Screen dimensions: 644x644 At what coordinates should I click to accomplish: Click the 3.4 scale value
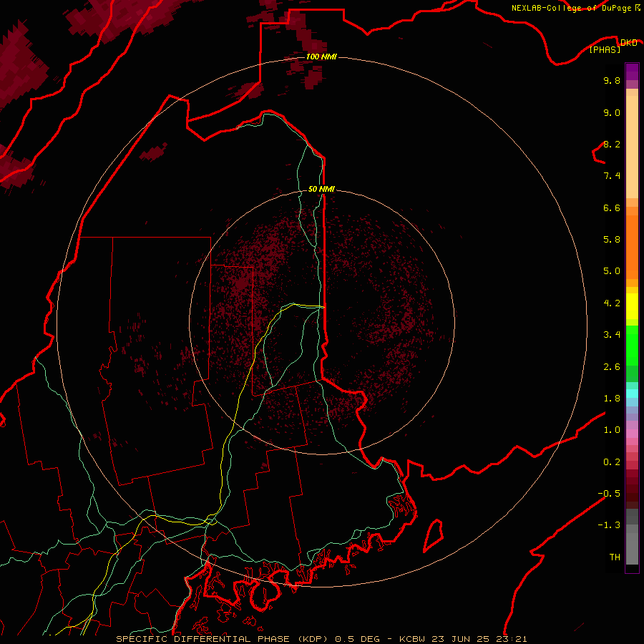pos(612,334)
